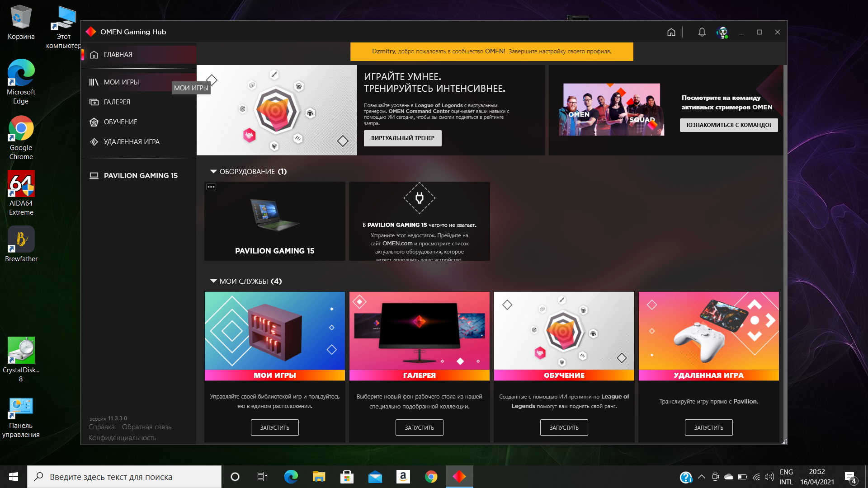Expand hidden icons in the system tray

pos(702,476)
